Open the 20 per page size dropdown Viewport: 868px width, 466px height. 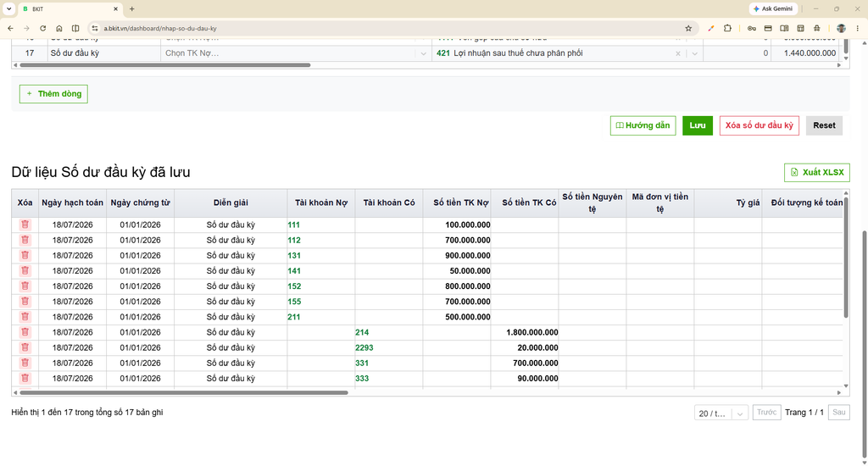[721, 413]
